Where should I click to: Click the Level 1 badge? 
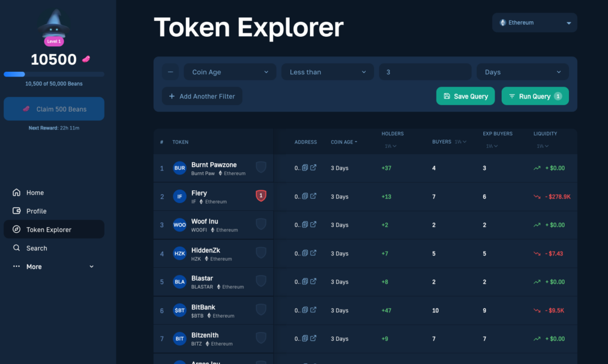click(54, 42)
